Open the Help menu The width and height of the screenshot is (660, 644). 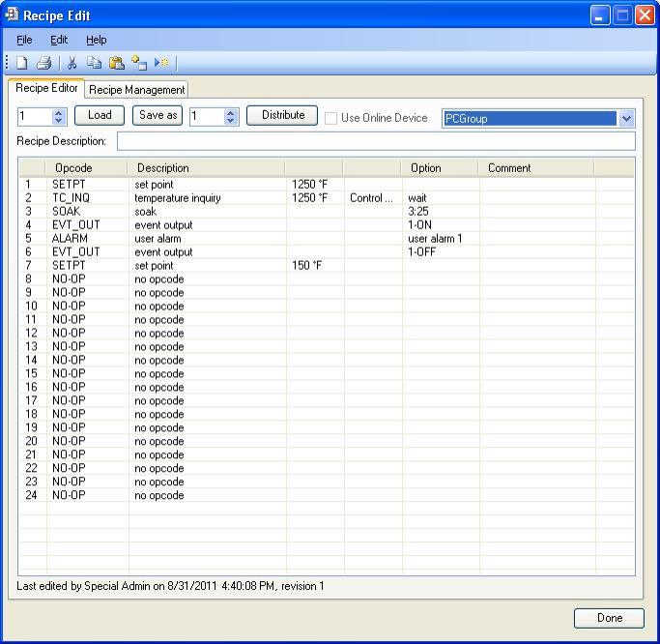(x=96, y=40)
